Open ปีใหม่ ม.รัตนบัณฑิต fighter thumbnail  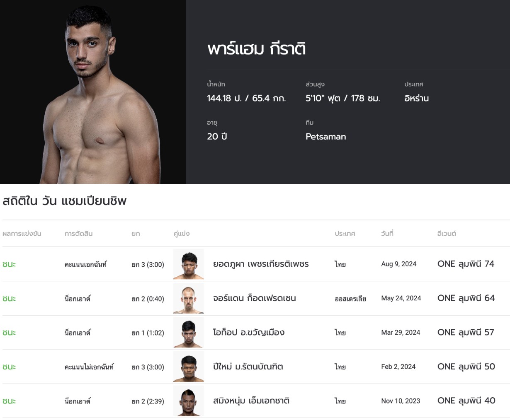(189, 367)
